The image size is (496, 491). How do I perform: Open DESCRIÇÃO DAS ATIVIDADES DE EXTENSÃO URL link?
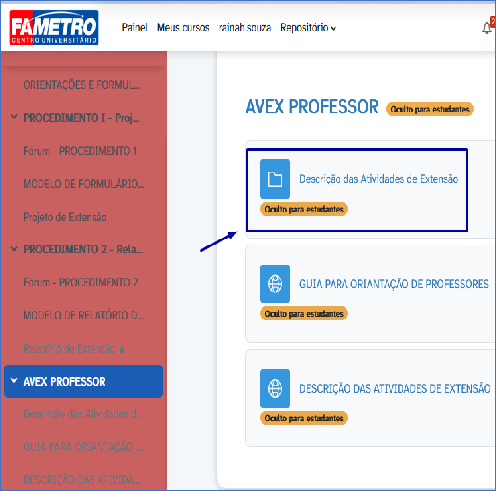394,389
